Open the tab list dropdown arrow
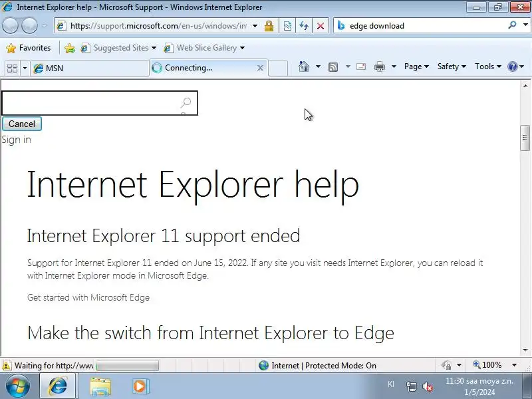This screenshot has width=532, height=399. [25, 68]
